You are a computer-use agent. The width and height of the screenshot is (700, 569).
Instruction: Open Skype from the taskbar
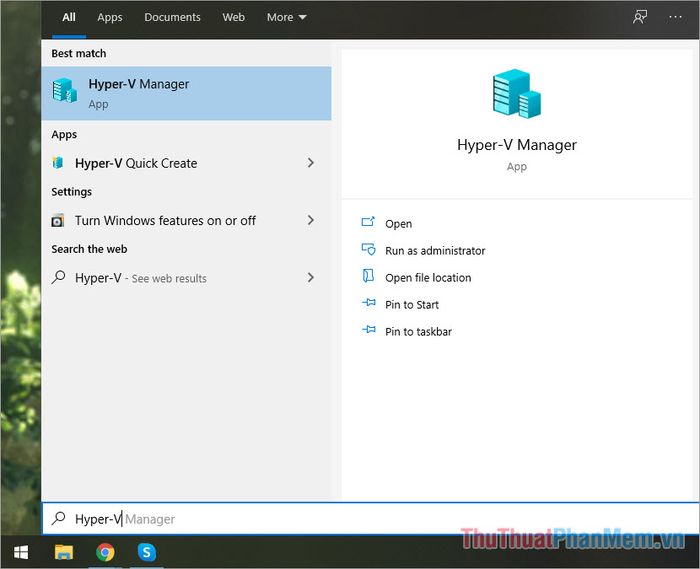click(x=146, y=552)
